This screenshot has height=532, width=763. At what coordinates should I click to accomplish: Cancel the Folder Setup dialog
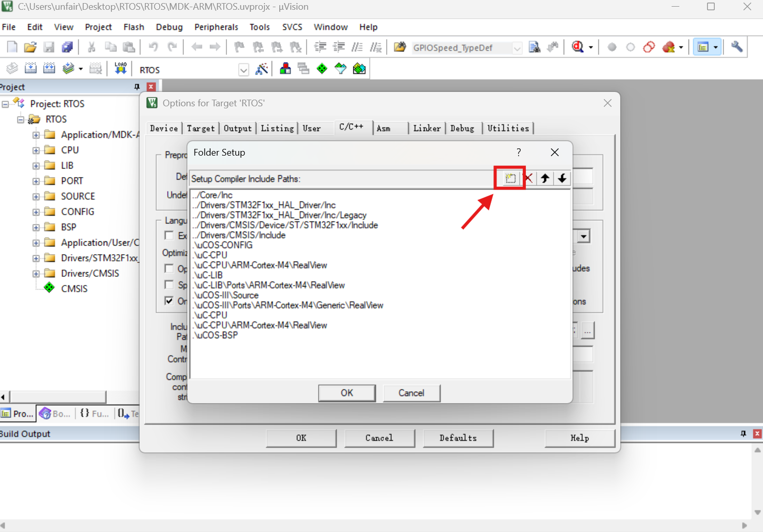[411, 393]
